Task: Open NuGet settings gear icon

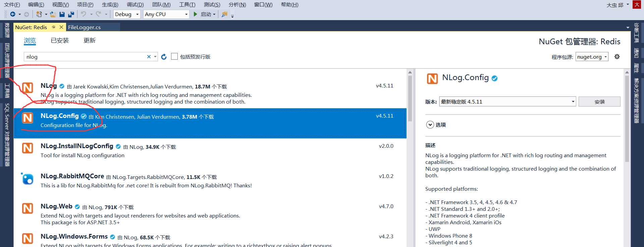Action: [x=617, y=57]
